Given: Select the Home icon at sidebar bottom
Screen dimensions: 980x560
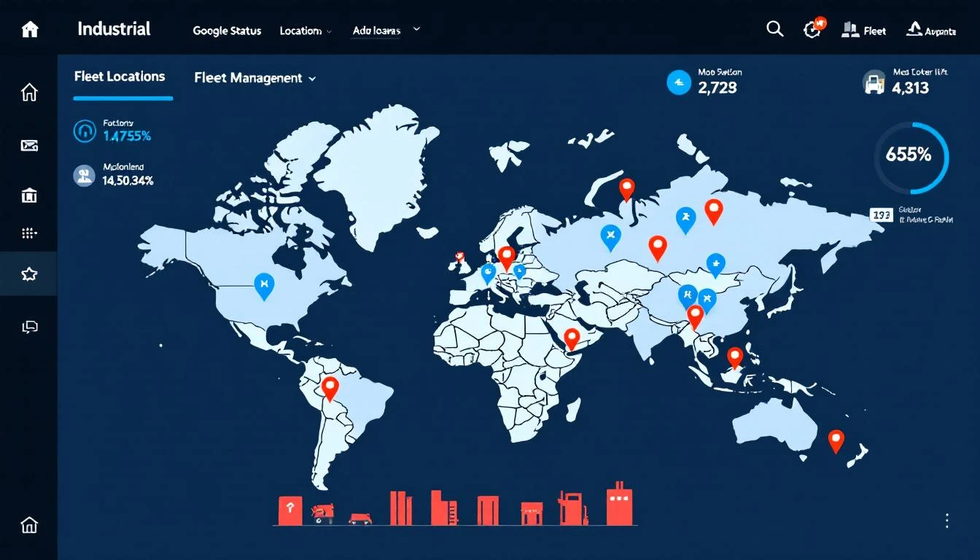Looking at the screenshot, I should click(x=28, y=524).
